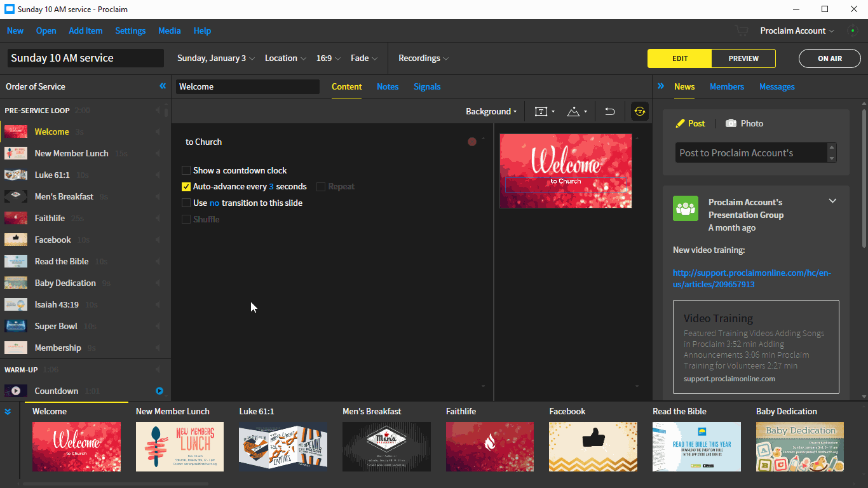Select the Luke 61:1 slide thumbnail in strip
This screenshot has height=488, width=868.
283,447
